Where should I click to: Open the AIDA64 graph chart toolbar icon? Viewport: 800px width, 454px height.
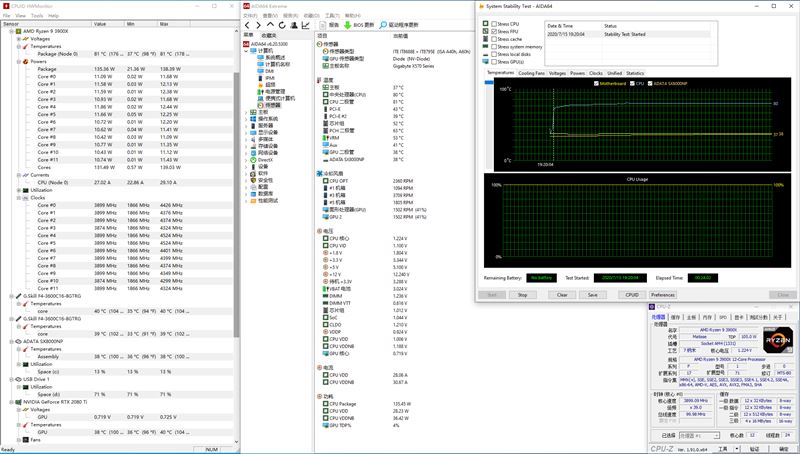click(x=306, y=25)
